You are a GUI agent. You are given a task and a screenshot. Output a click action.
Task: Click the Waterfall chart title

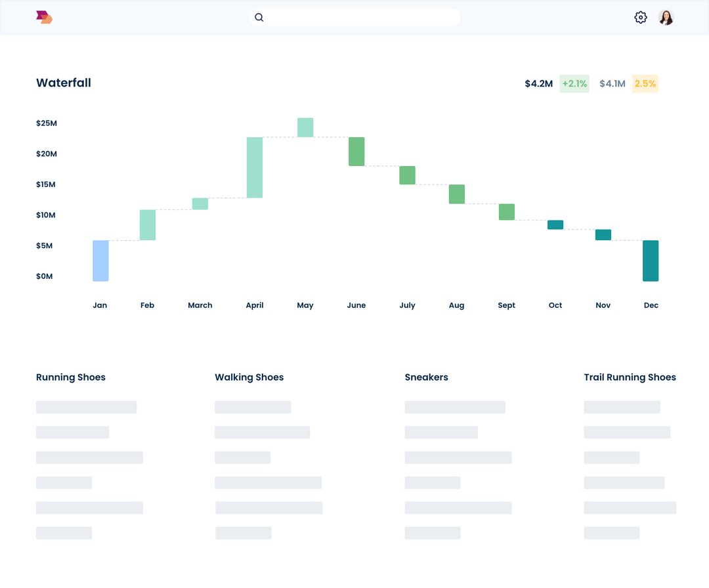[x=64, y=83]
